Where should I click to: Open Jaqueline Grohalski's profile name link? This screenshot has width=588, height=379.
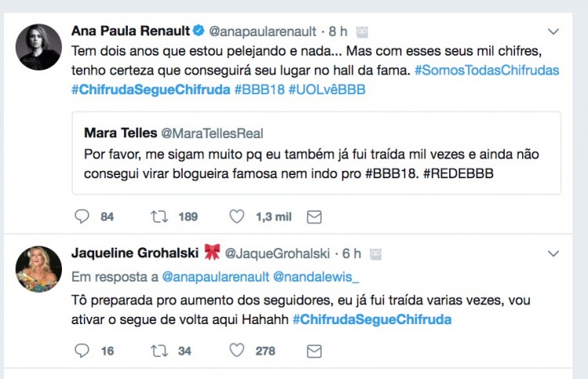136,253
